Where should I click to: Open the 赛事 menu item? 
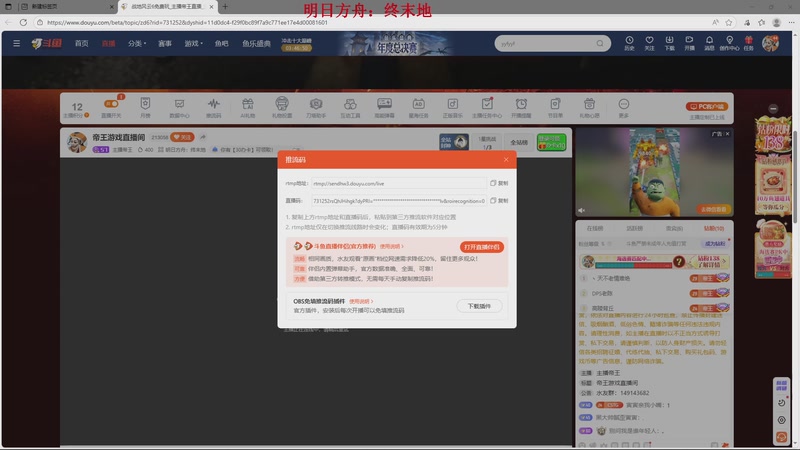pyautogui.click(x=165, y=43)
